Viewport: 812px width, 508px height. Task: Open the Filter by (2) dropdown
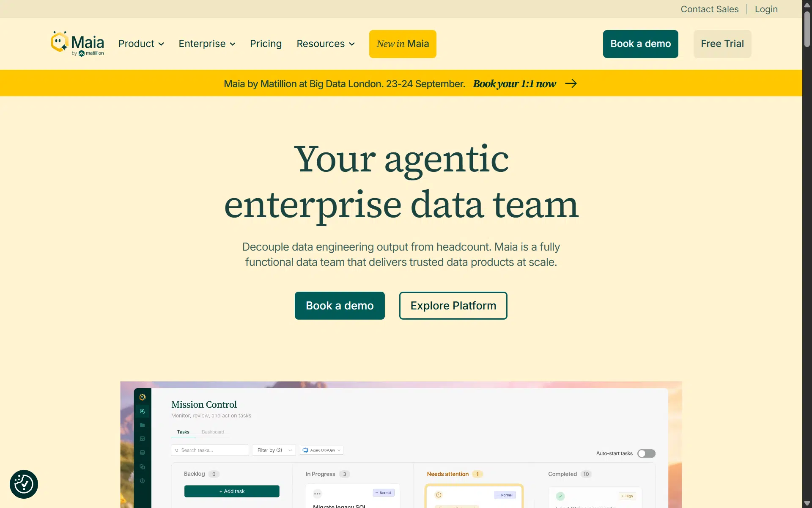click(274, 450)
